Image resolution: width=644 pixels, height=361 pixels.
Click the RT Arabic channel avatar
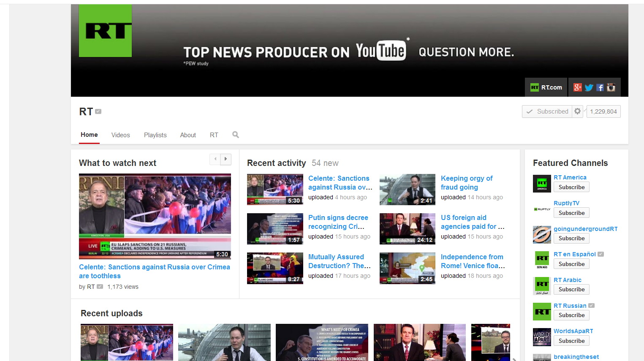pos(542,286)
